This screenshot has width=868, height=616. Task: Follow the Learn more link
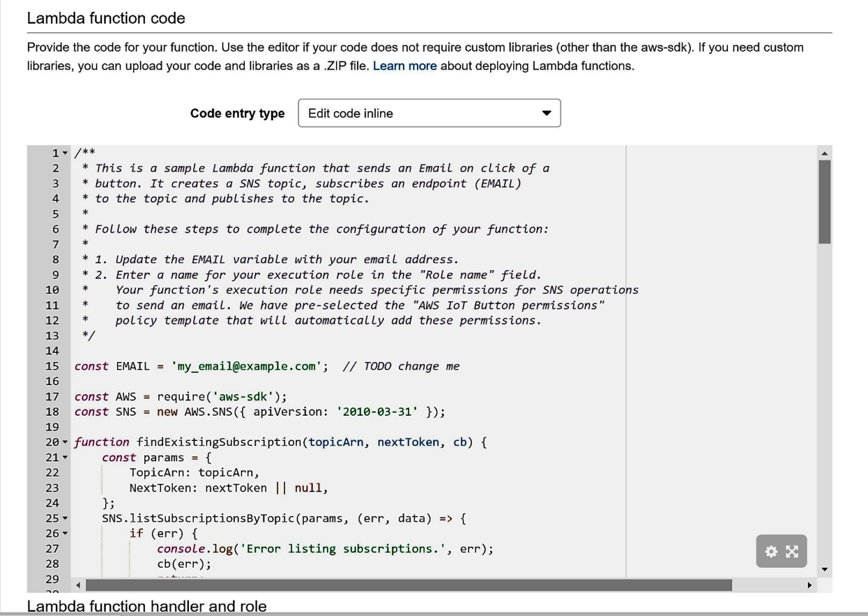point(405,66)
